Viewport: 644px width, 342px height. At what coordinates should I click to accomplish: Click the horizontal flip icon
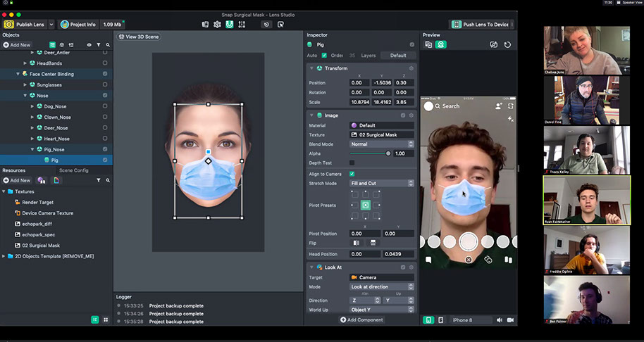(x=355, y=243)
